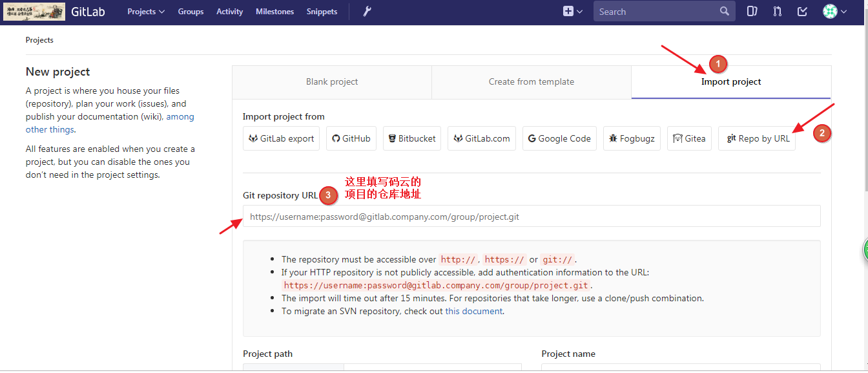The height and width of the screenshot is (373, 868).
Task: Import a project from GitLab.com
Action: pos(482,138)
